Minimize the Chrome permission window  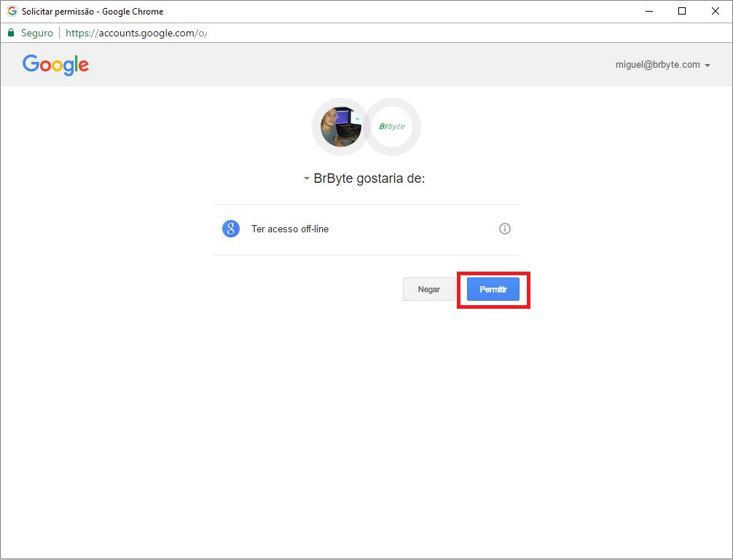coord(648,11)
